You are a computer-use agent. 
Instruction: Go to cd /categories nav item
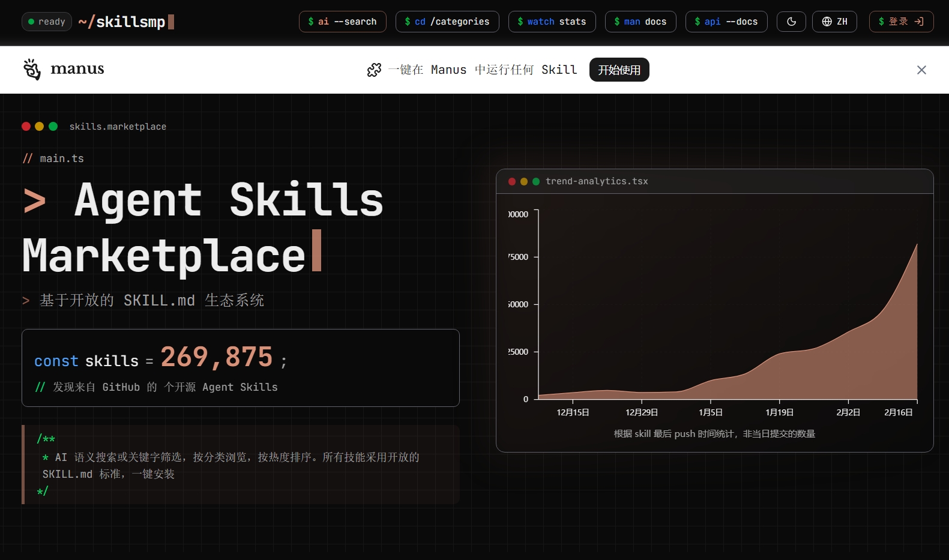pos(447,22)
